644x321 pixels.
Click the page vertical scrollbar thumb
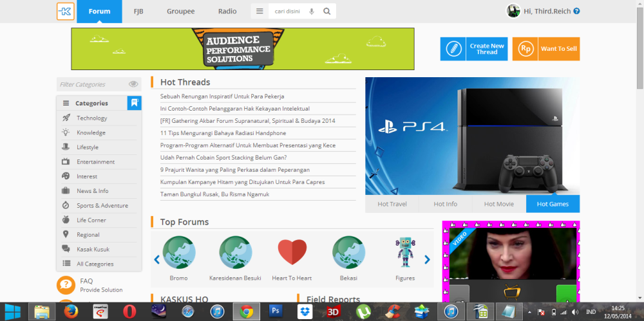(x=640, y=47)
